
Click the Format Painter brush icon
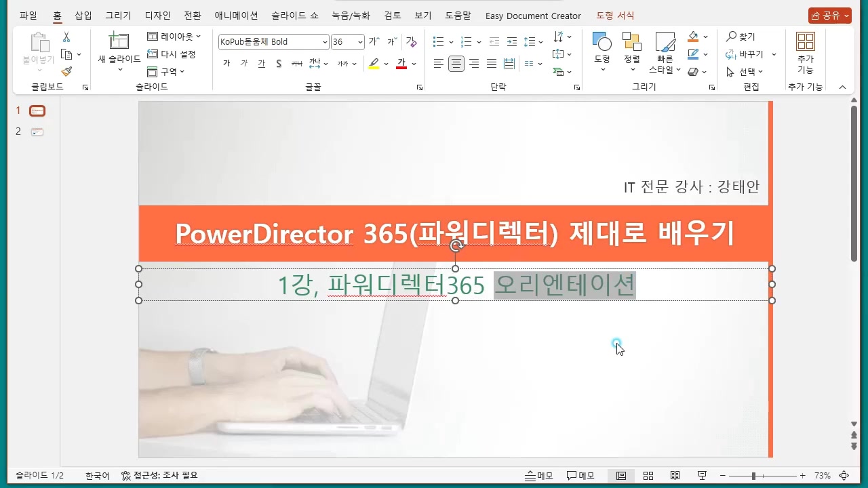click(66, 72)
